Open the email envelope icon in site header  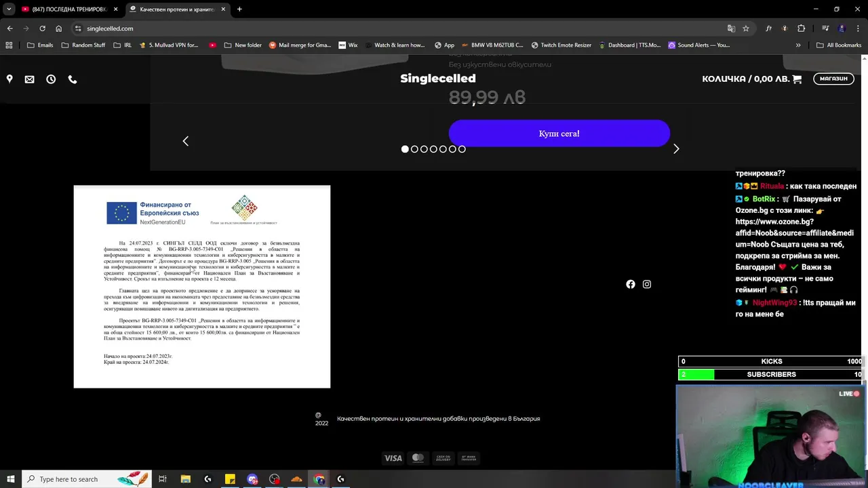(29, 79)
